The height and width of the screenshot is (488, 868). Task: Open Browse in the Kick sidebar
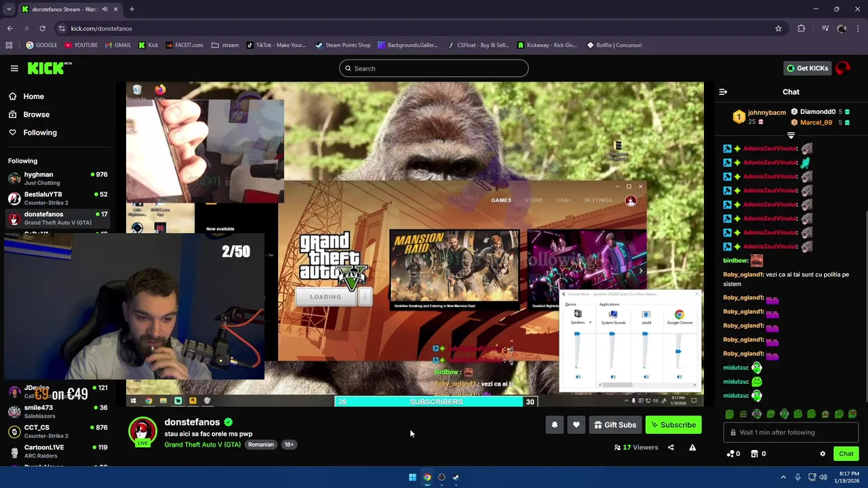point(37,115)
